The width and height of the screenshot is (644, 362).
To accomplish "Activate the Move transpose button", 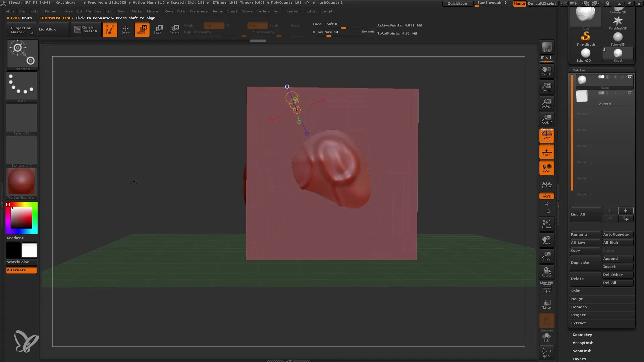I will click(142, 29).
